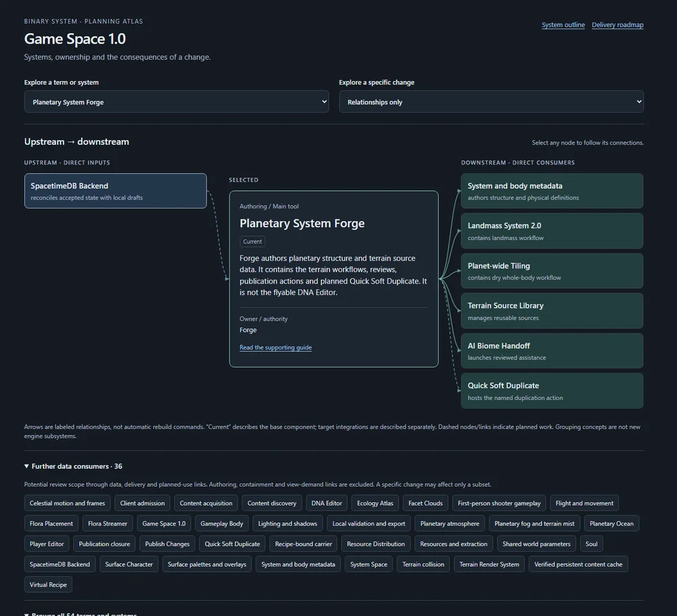Click the System and body metadata chip
Image resolution: width=677 pixels, height=616 pixels.
point(299,564)
